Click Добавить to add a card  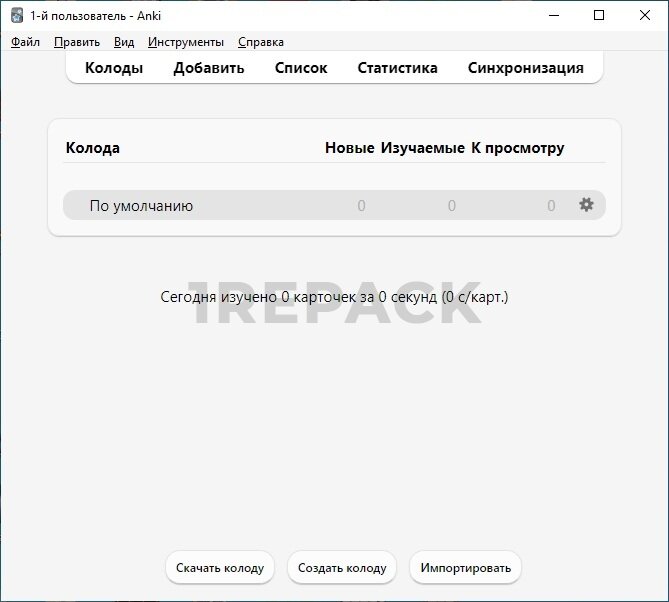209,68
